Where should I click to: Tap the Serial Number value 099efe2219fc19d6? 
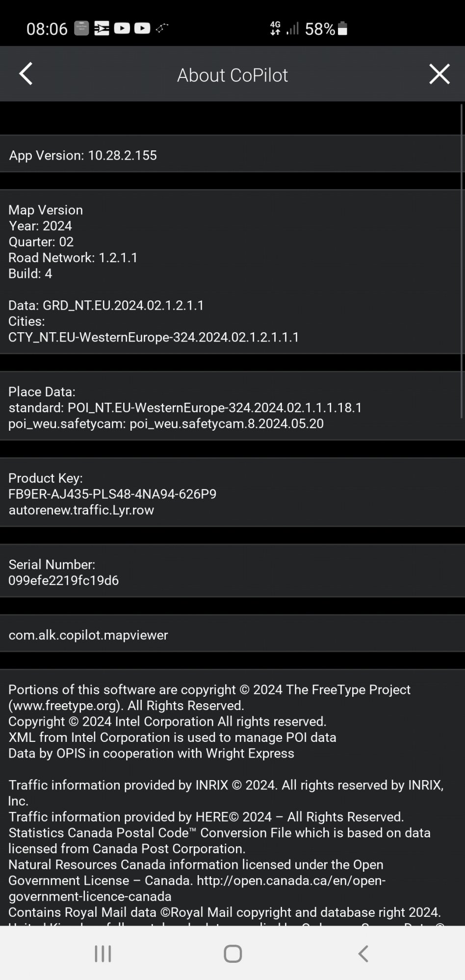(x=64, y=580)
